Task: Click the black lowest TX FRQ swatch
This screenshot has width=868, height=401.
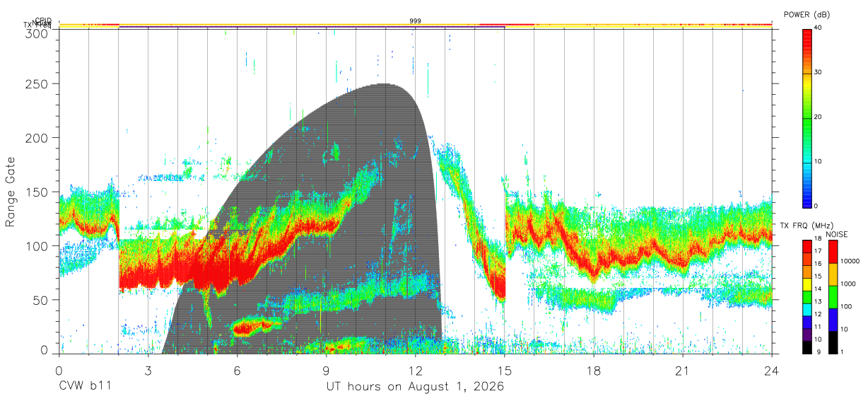Action: click(808, 347)
